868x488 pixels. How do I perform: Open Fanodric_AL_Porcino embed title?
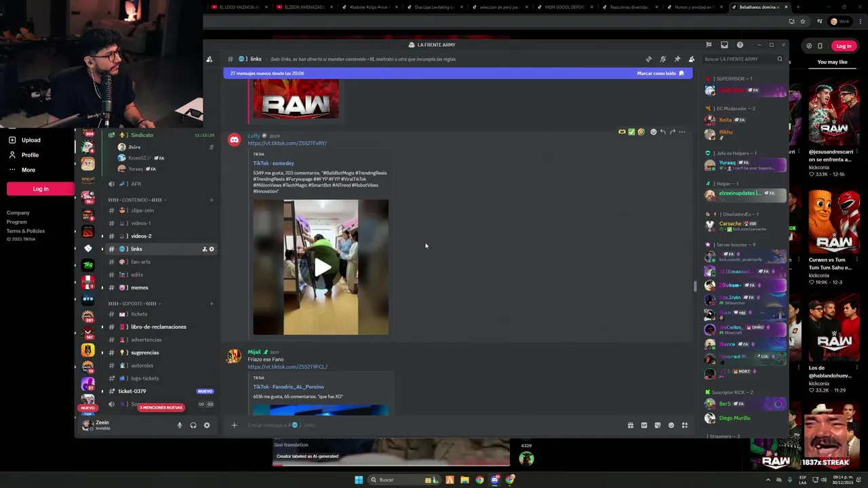288,387
